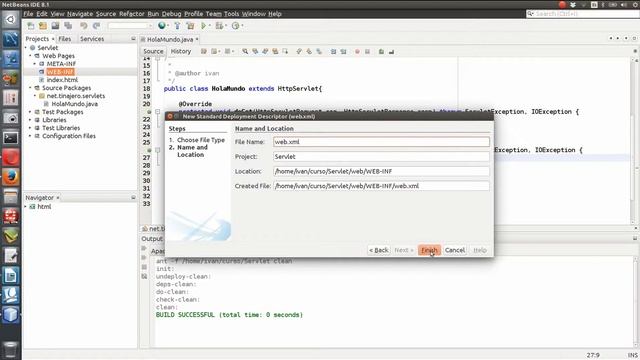Screen dimensions: 640x360
Task: Collapse the Servlet project node
Action: coord(26,48)
